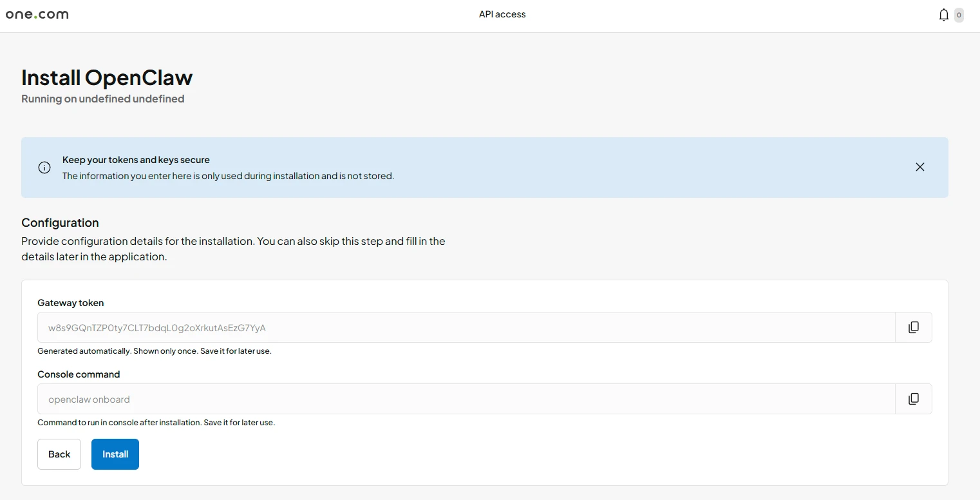Image resolution: width=980 pixels, height=500 pixels.
Task: Copy the Console command text
Action: 913,399
